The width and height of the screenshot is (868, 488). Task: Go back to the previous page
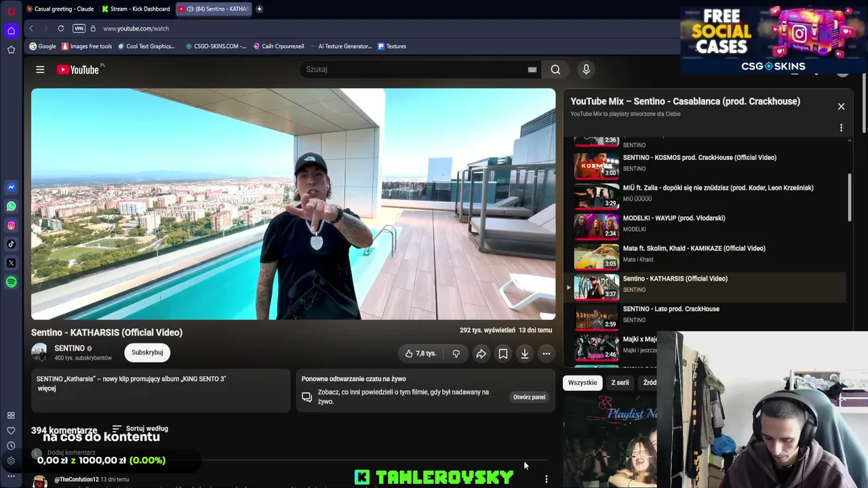pos(31,28)
